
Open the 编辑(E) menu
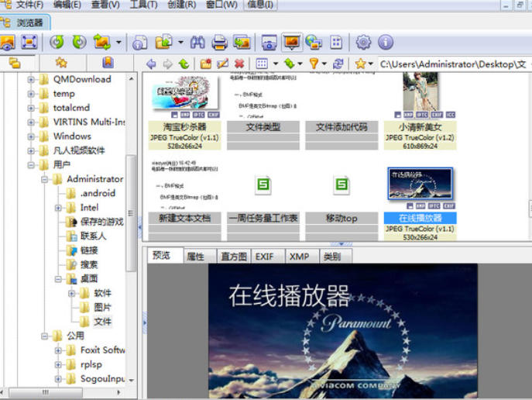click(x=67, y=5)
